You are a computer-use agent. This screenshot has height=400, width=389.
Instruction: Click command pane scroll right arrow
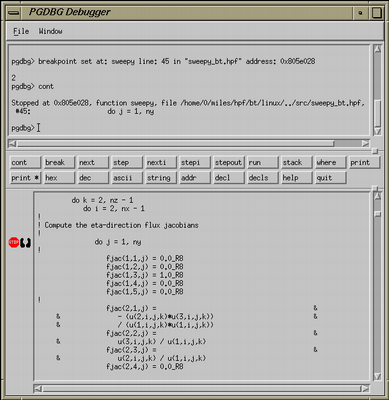[366, 143]
